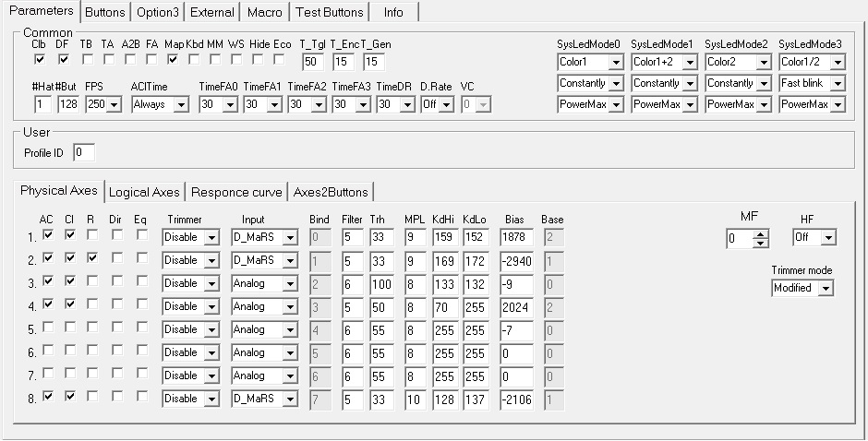The width and height of the screenshot is (868, 441).
Task: Open the Macro tab
Action: [264, 12]
